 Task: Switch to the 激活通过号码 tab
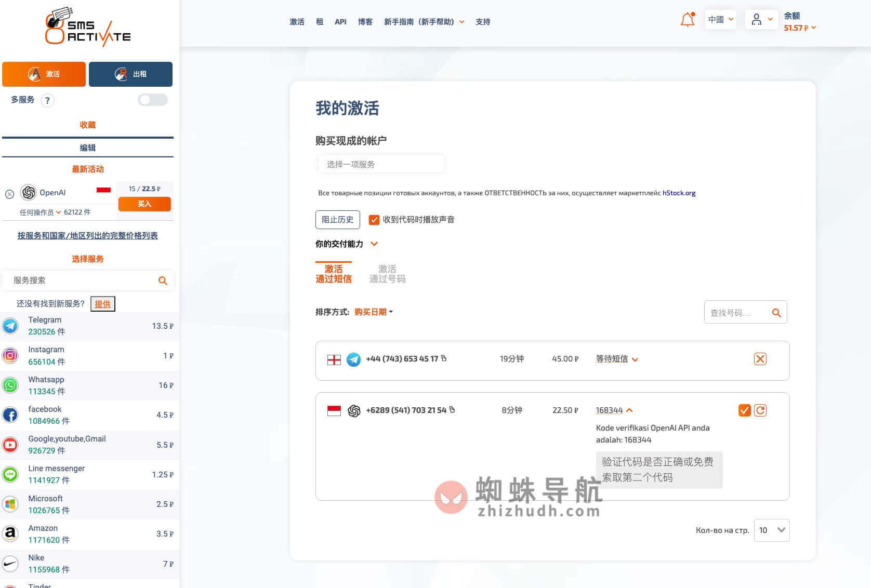click(387, 273)
